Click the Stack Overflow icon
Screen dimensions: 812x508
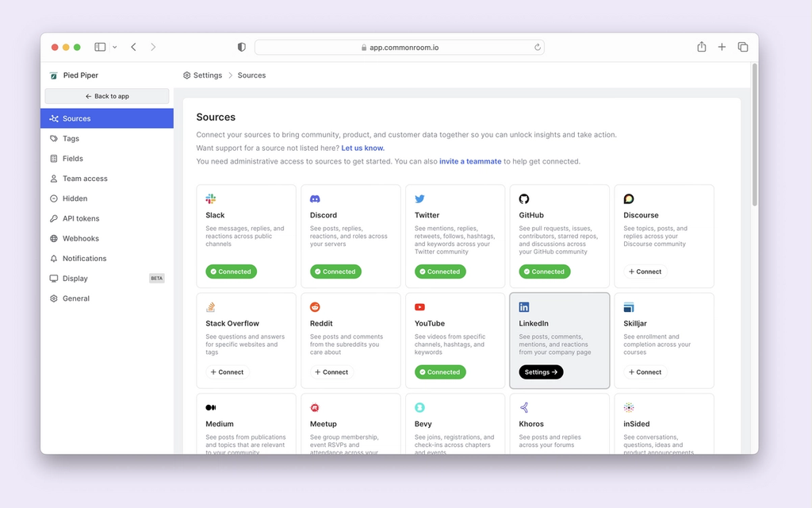coord(210,307)
